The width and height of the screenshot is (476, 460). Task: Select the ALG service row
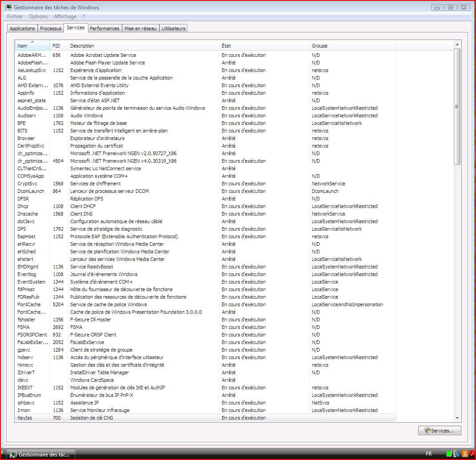click(x=205, y=78)
